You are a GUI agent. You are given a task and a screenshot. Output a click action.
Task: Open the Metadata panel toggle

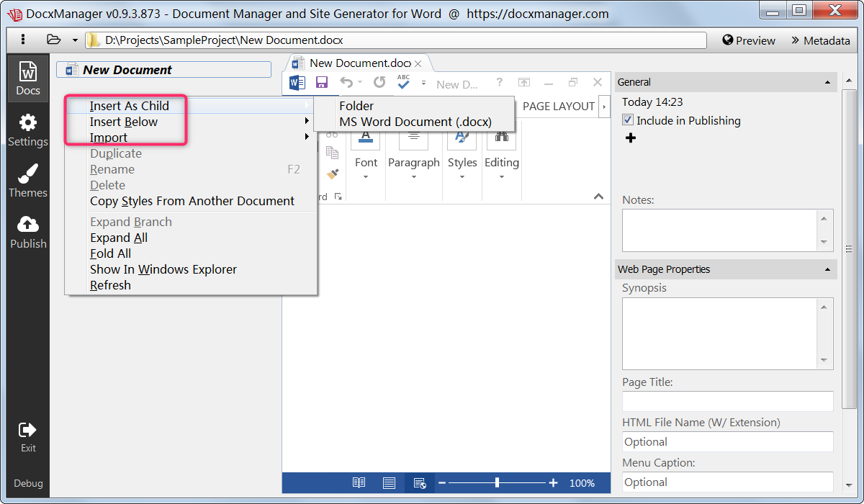pos(820,40)
